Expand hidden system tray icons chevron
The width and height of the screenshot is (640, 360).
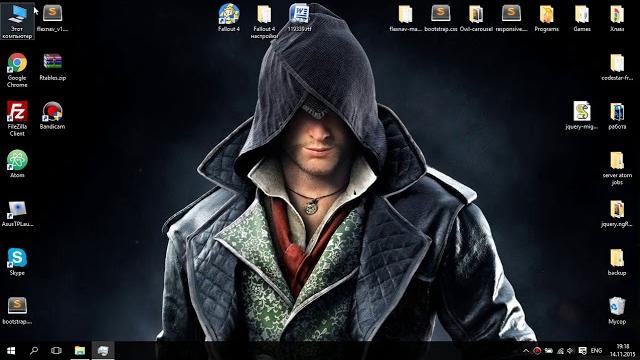pos(526,351)
